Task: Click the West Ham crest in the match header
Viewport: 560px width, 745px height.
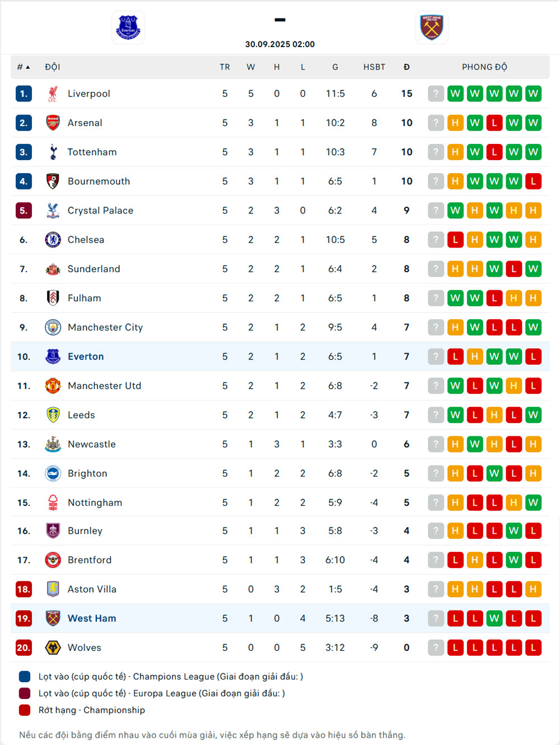Action: [x=431, y=27]
